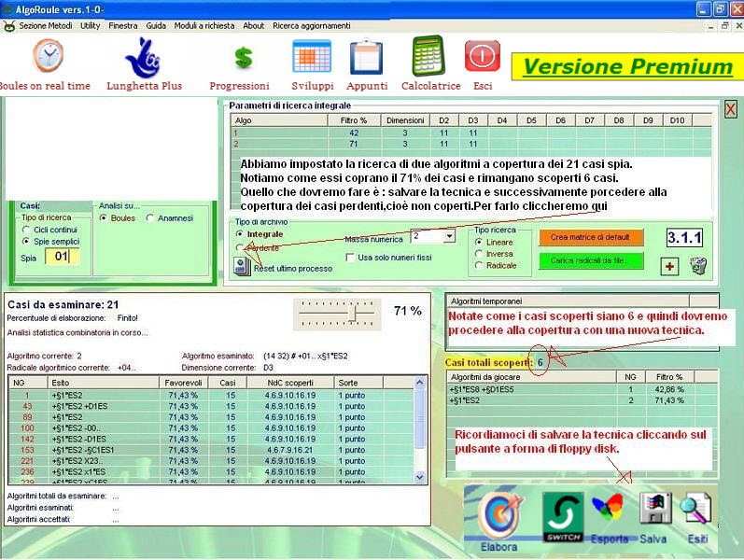Viewport: 744px width, 560px height.
Task: Select row 236 +§1*ES2 x1*ES
Action: [211, 471]
